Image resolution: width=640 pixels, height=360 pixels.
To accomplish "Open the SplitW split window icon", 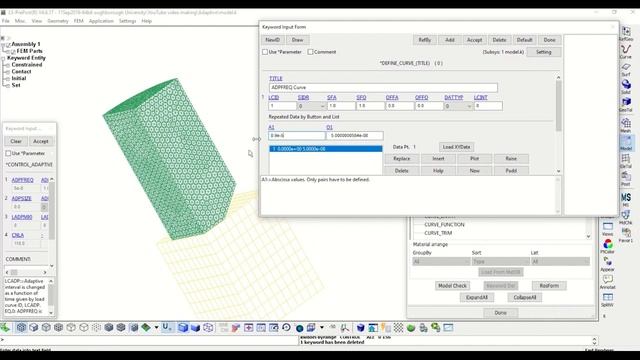I will (x=607, y=300).
